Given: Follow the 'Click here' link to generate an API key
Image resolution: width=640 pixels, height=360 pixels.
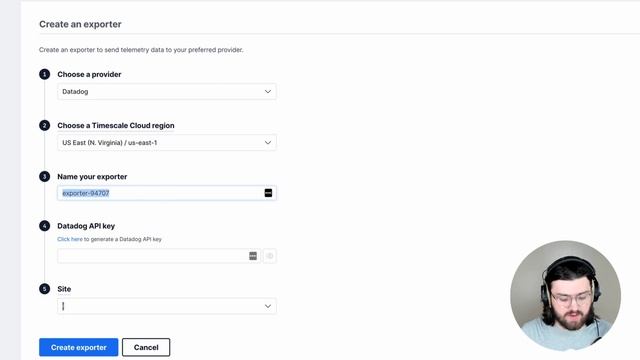Looking at the screenshot, I should pos(70,239).
